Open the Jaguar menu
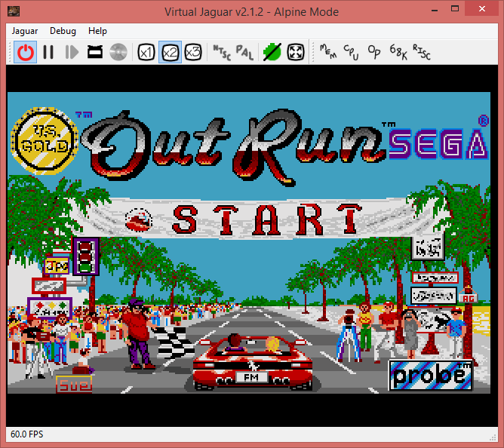The image size is (504, 448). click(26, 31)
